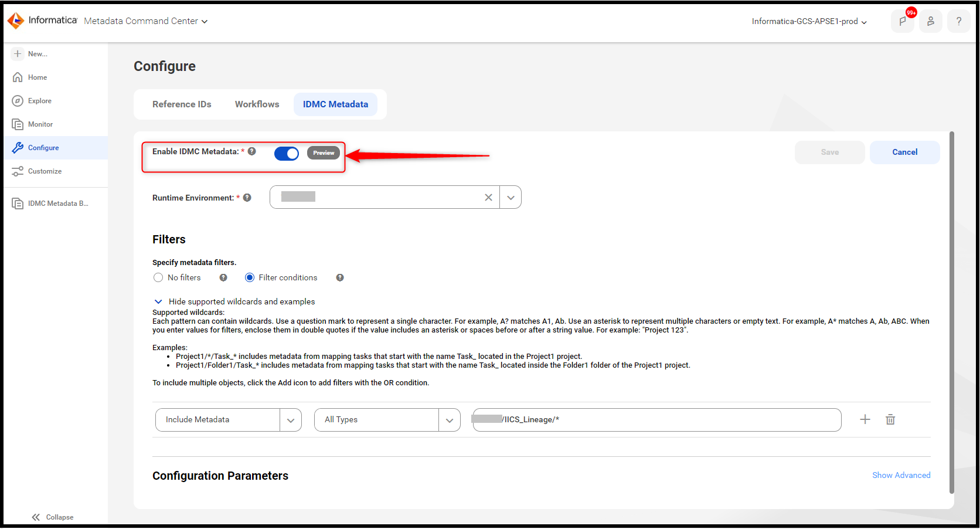Viewport: 980px width, 529px height.
Task: Click the Cancel button
Action: coord(905,152)
